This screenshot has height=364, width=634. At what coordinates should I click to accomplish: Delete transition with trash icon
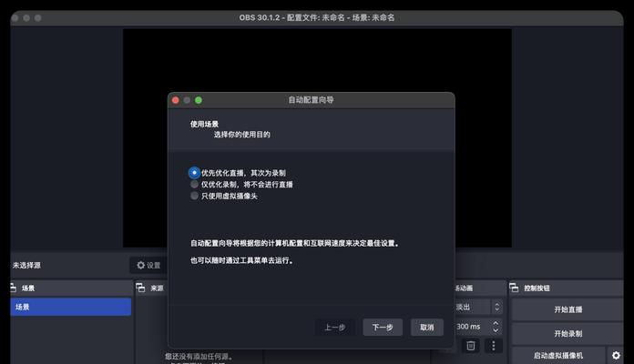click(x=471, y=346)
